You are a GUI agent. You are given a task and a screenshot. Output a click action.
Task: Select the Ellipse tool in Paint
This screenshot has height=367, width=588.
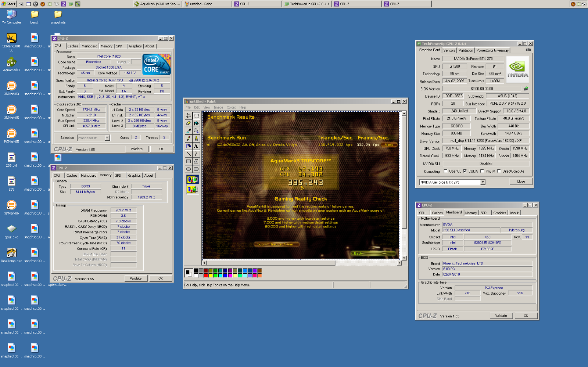189,169
